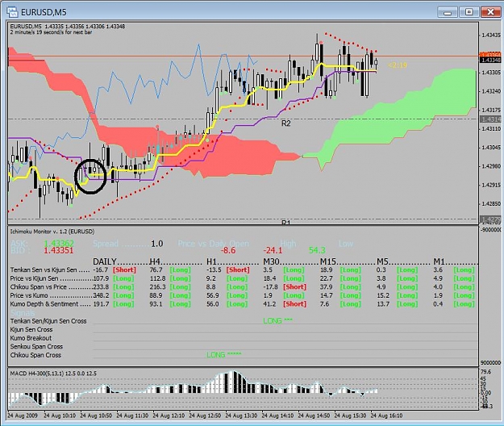Click the Price vs Daily Open value -8.6
The height and width of the screenshot is (426, 504).
(228, 250)
